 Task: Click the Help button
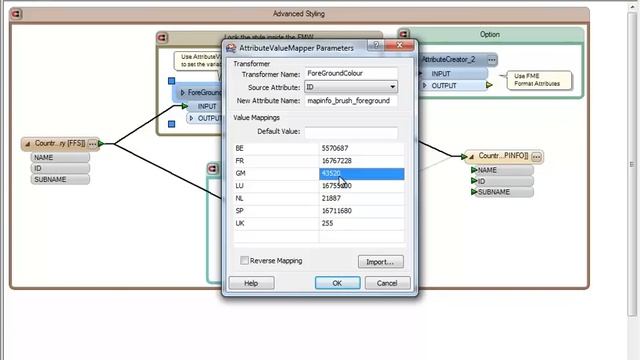(x=251, y=283)
